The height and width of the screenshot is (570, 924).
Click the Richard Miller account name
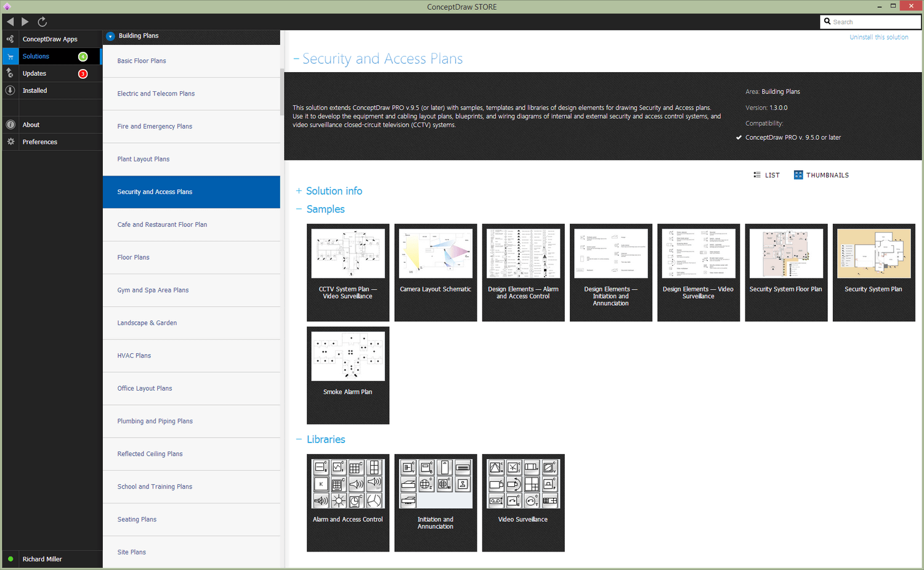coord(43,559)
